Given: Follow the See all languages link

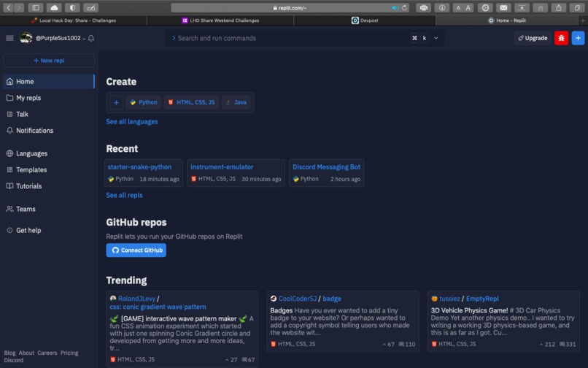Looking at the screenshot, I should coord(132,122).
